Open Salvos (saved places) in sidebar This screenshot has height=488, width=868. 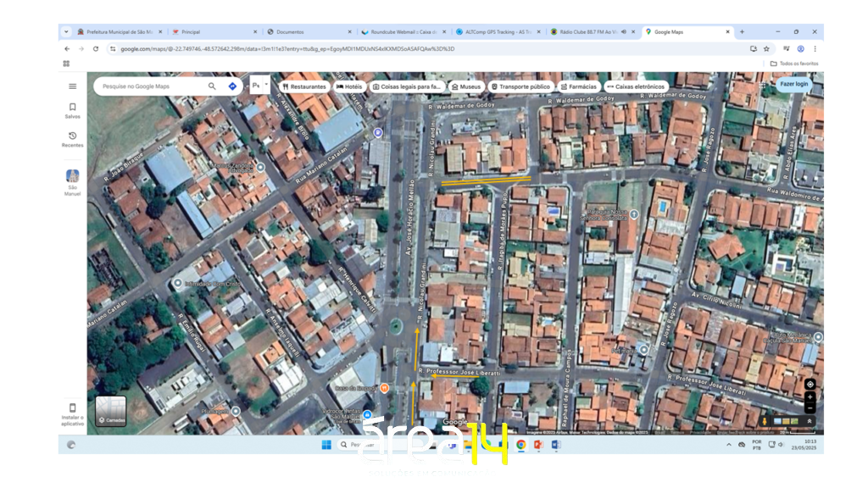pyautogui.click(x=72, y=111)
